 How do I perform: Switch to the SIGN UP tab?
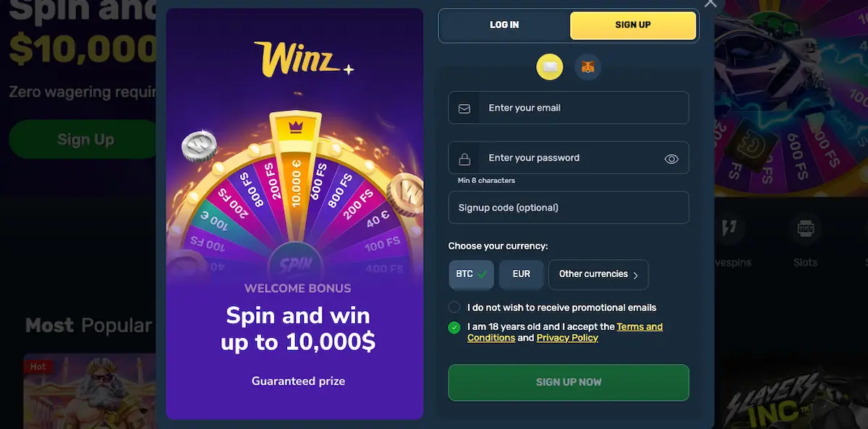(x=632, y=25)
